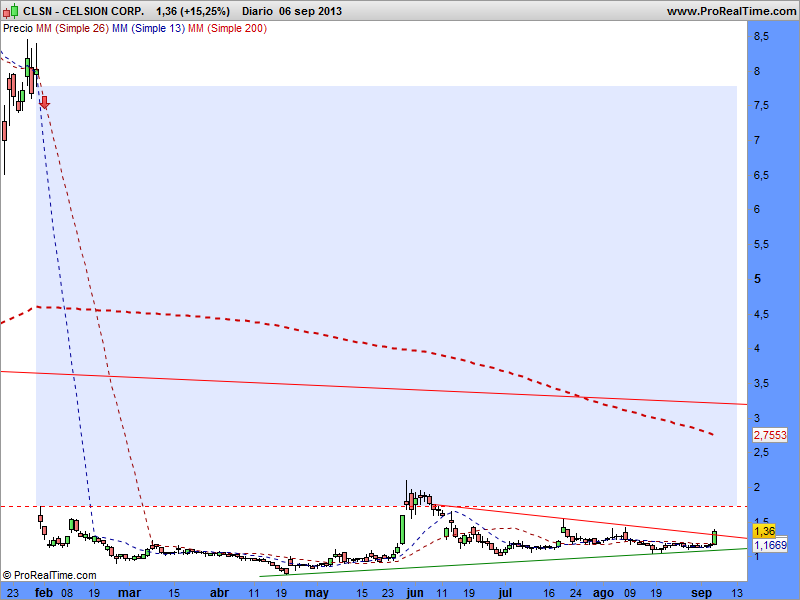Click the last green candlestick in September

715,537
